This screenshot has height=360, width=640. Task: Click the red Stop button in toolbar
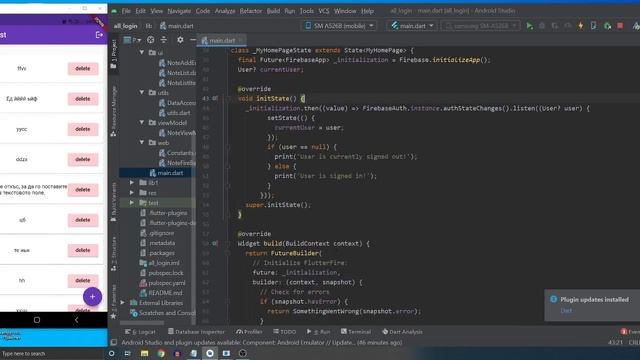click(x=620, y=26)
